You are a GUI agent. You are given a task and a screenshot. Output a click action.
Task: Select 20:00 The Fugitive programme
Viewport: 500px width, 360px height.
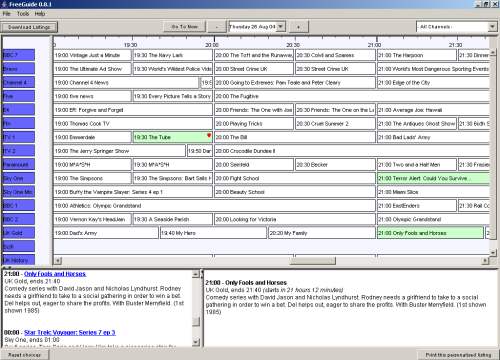coord(352,96)
